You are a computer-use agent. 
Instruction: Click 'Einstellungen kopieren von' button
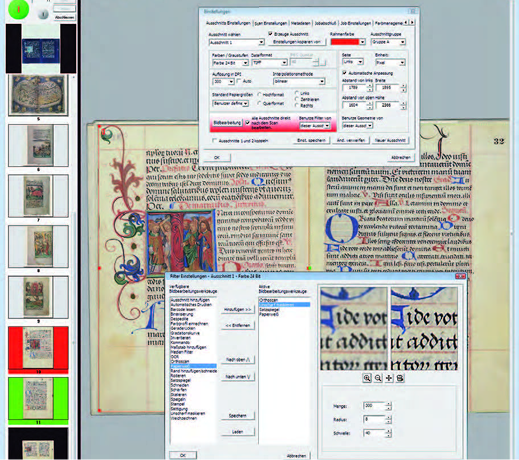coord(297,42)
